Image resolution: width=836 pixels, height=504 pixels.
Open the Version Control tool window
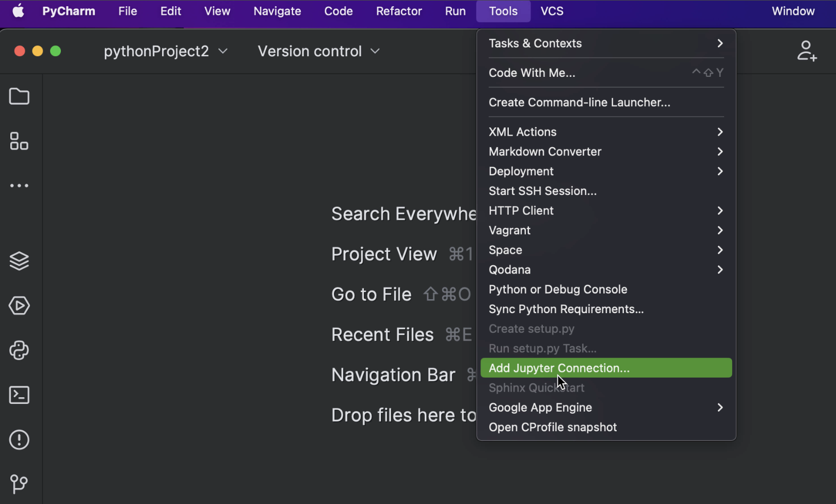point(19,484)
